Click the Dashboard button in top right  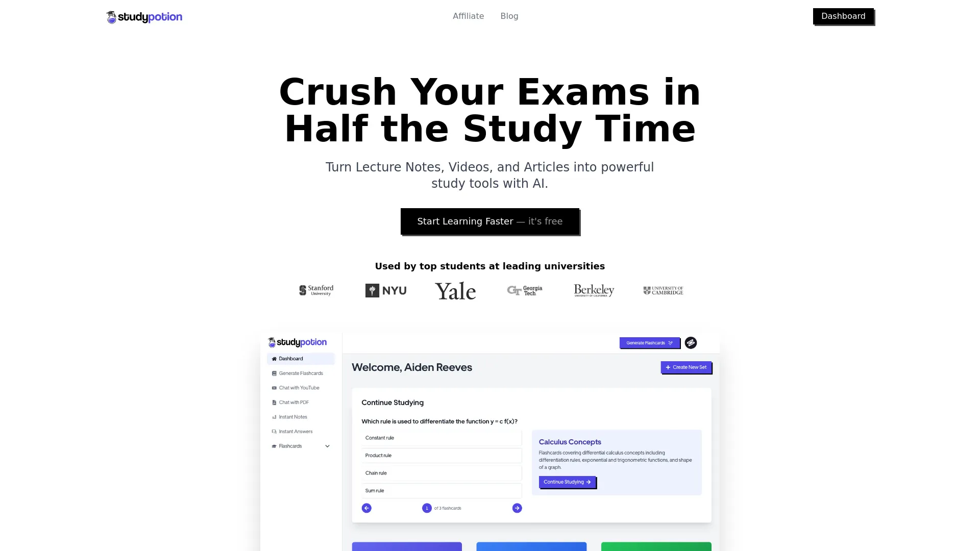843,16
